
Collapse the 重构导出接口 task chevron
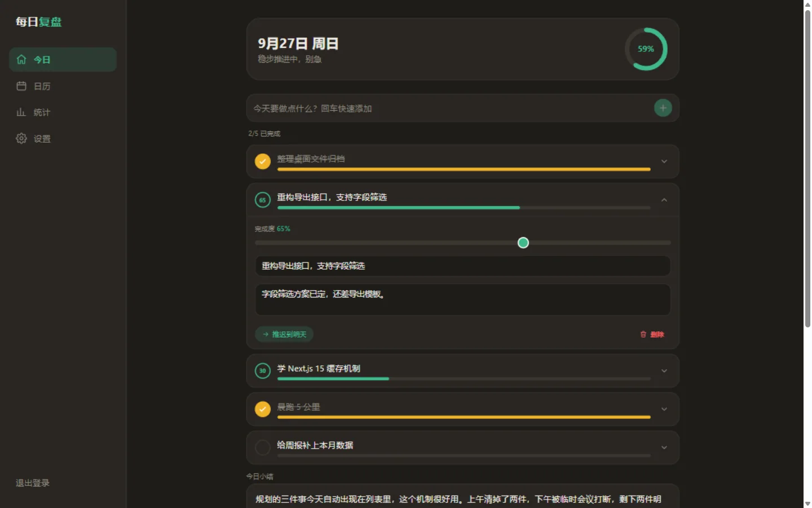(x=664, y=200)
